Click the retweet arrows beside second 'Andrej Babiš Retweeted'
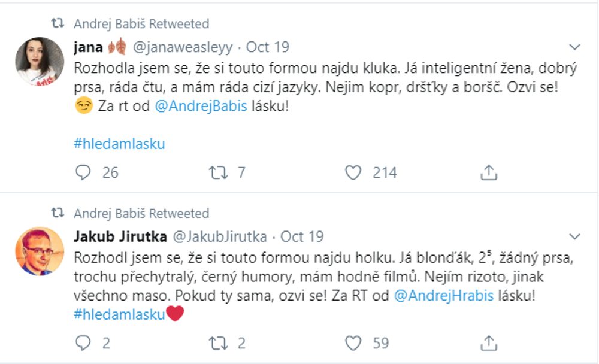Screen dimensions: 599x364 [x=56, y=213]
